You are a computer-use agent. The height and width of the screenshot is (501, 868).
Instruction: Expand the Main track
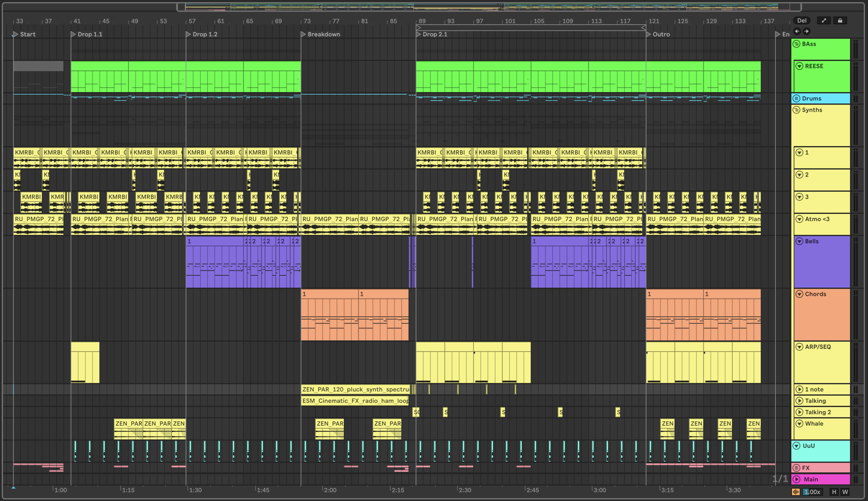[x=797, y=479]
